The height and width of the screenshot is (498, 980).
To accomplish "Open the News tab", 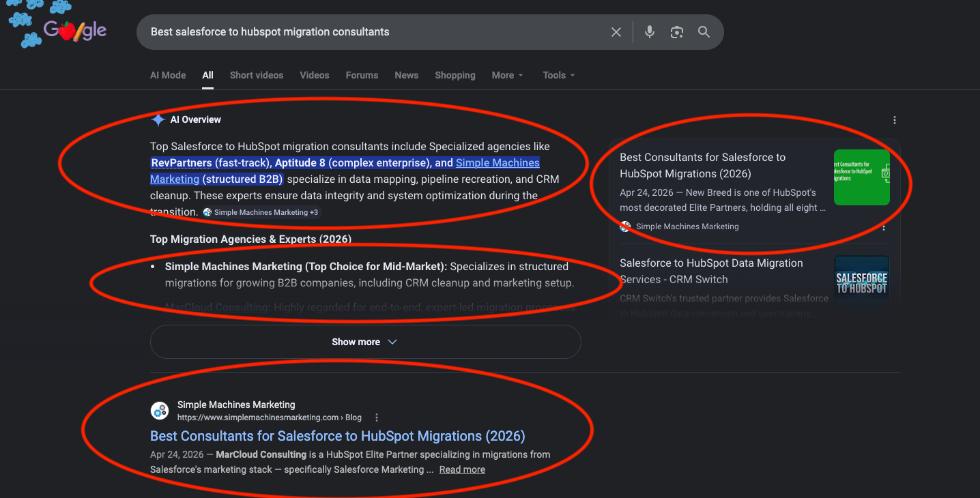I will click(x=407, y=75).
